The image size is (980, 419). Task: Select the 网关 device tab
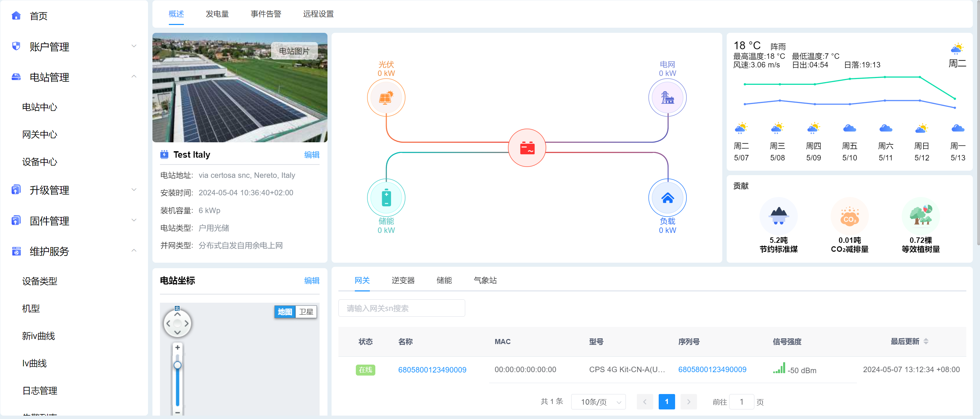[362, 280]
